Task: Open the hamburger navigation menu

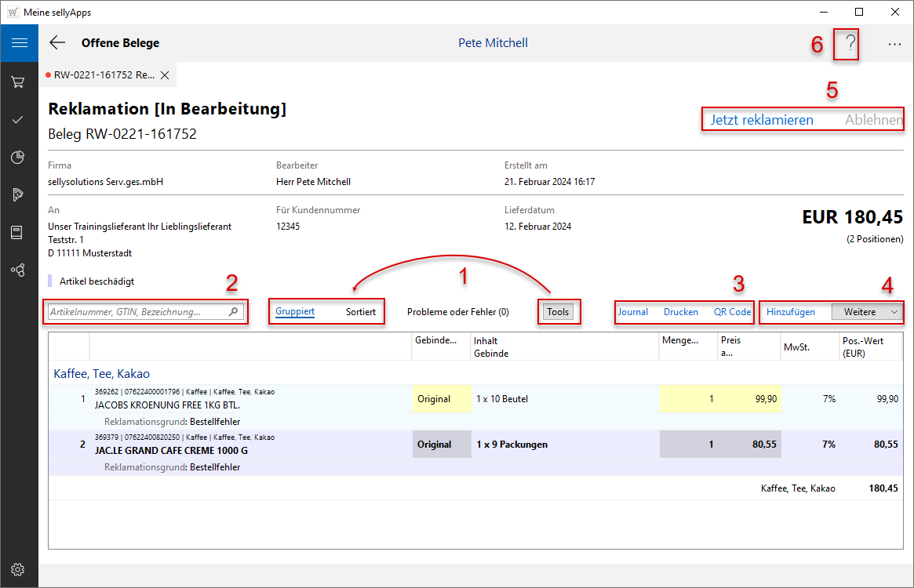Action: 19,43
